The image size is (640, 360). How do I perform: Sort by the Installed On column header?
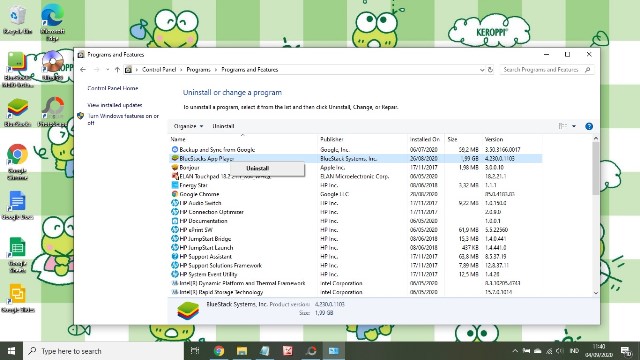click(426, 139)
